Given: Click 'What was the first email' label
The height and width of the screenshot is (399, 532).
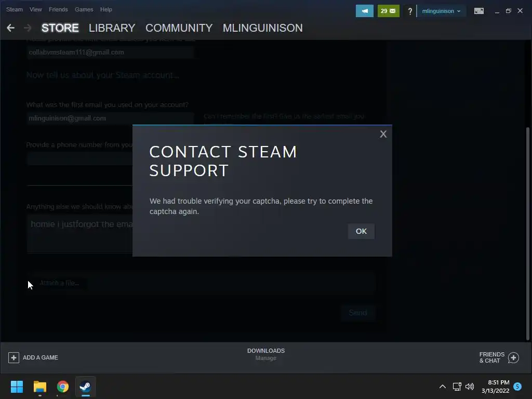Looking at the screenshot, I should (107, 104).
